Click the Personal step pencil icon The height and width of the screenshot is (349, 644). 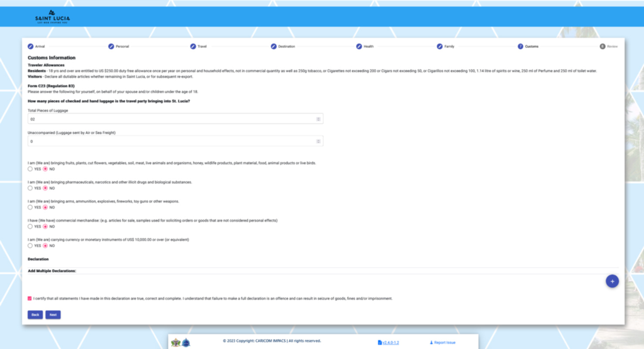[111, 46]
